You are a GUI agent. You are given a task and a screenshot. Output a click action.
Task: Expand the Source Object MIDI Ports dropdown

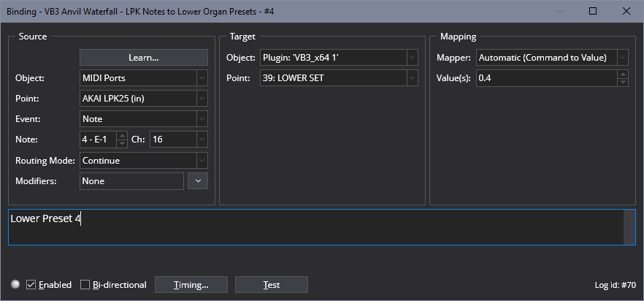144,77
